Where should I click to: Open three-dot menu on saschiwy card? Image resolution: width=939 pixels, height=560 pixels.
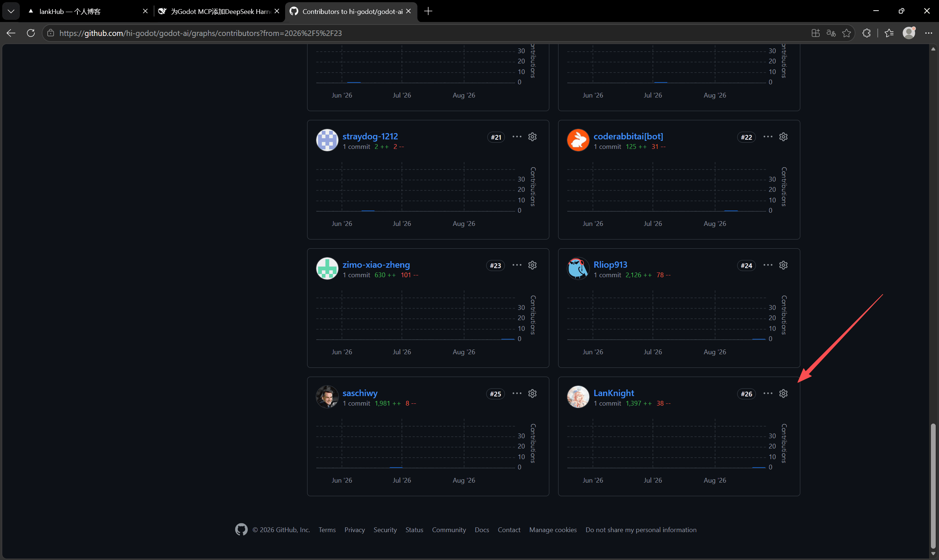click(x=517, y=393)
